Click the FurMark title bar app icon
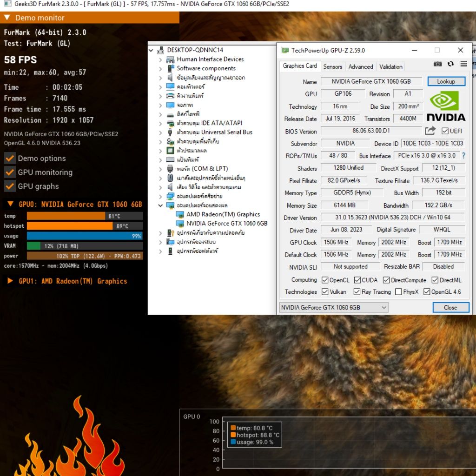 [x=7, y=4]
